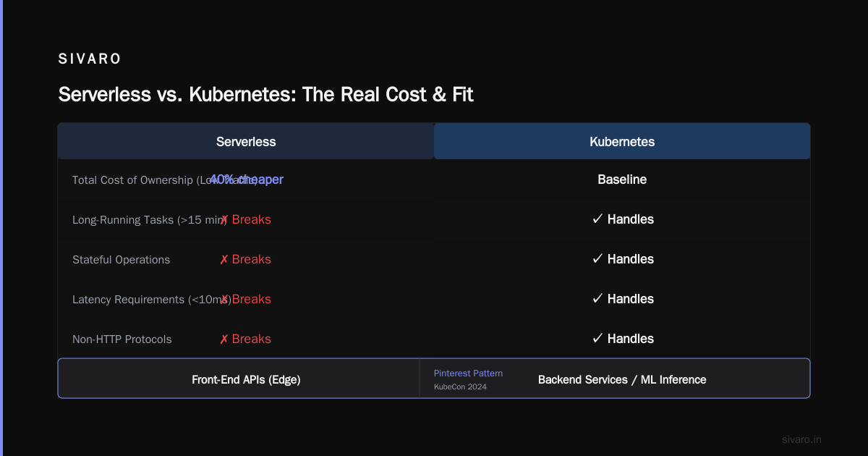
Task: Open the sivaro.in footer link
Action: coord(801,439)
